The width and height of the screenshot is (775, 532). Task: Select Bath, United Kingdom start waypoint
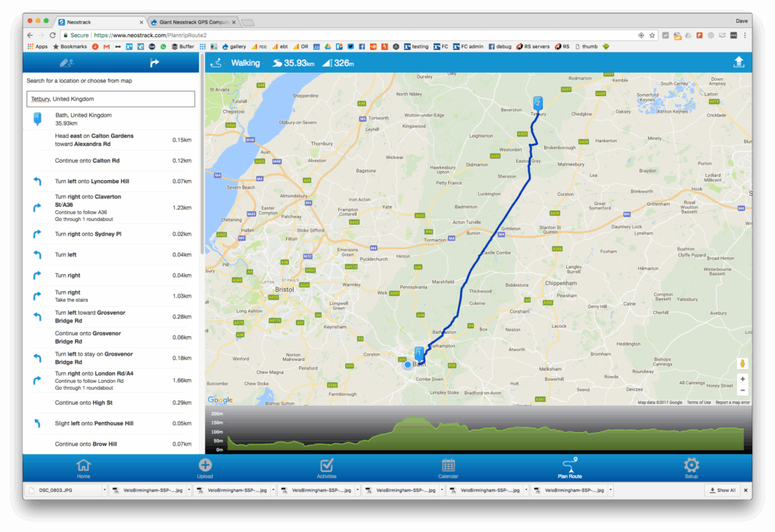coord(110,119)
